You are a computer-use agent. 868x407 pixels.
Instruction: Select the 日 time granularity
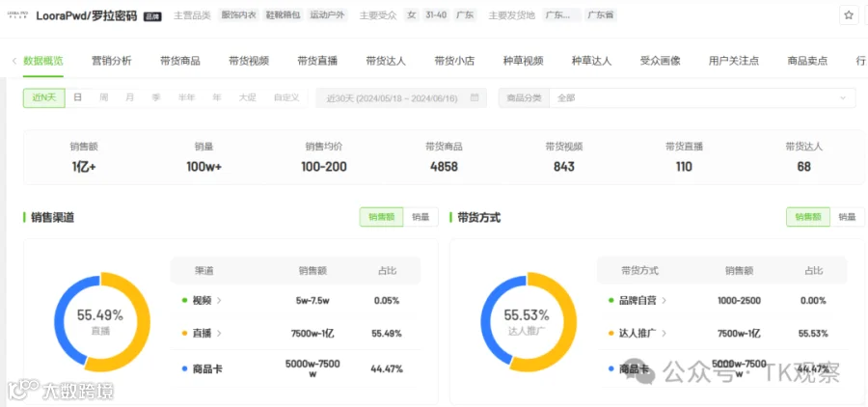tap(77, 97)
